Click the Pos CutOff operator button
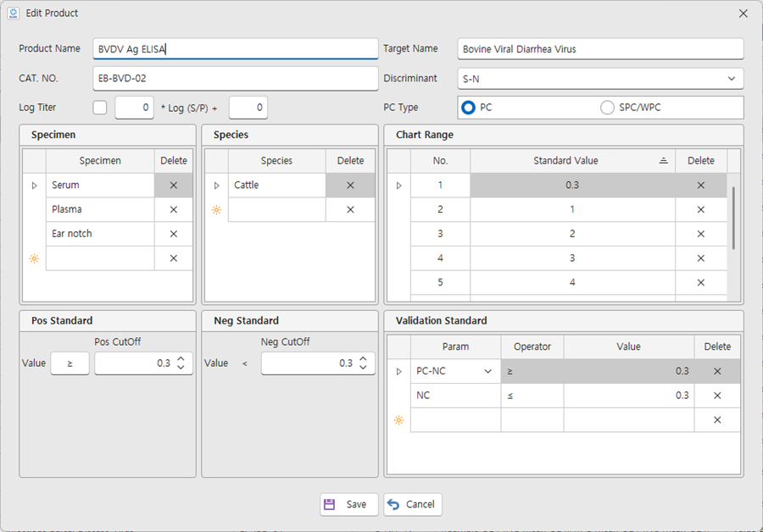 tap(70, 363)
